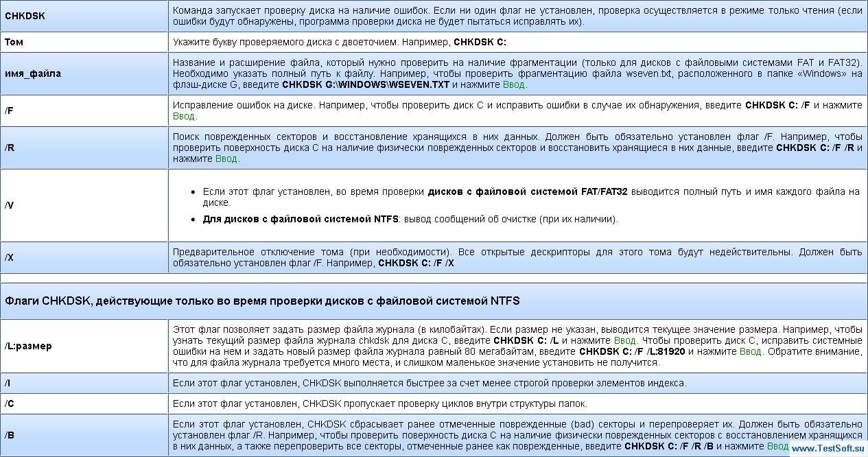Click the Ввод link in the /F row
This screenshot has height=457, width=868.
184,116
